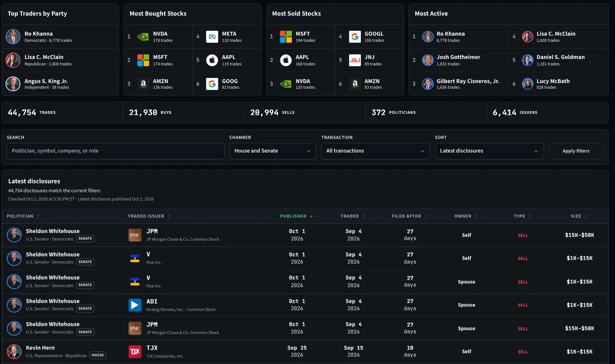615x364 pixels.
Task: Open Kevin Hern politician link
Action: point(40,347)
